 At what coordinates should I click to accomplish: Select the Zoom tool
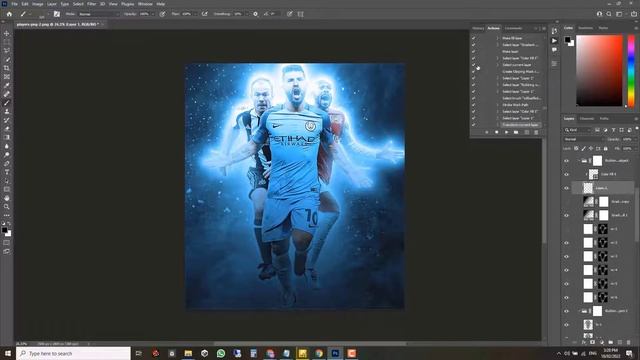pos(7,207)
